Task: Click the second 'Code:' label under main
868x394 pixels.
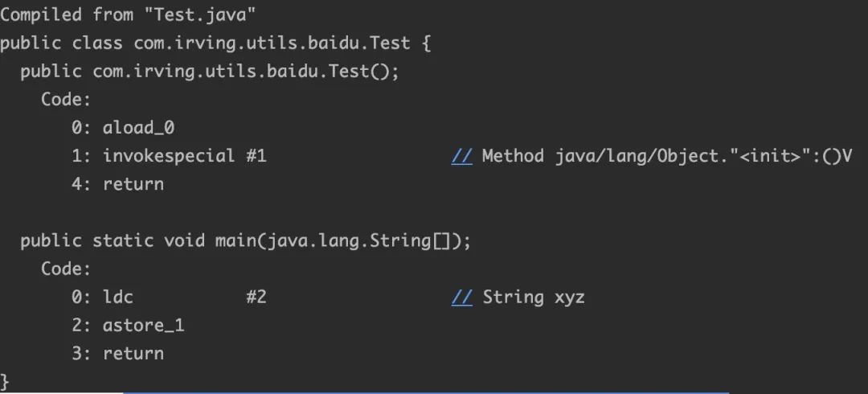Action: click(65, 269)
